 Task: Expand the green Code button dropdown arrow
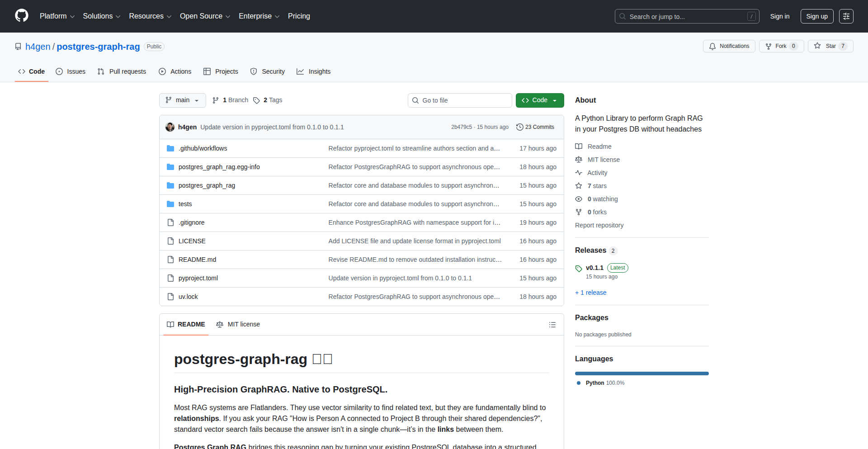click(x=555, y=100)
